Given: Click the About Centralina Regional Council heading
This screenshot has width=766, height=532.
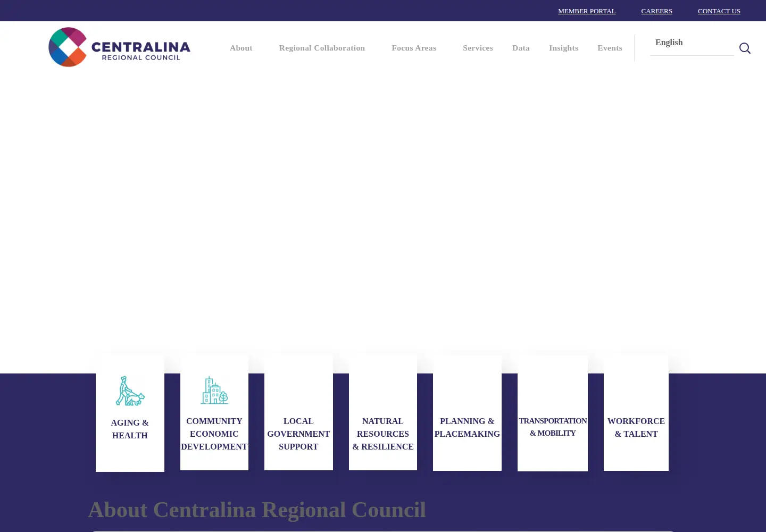Looking at the screenshot, I should click(257, 510).
